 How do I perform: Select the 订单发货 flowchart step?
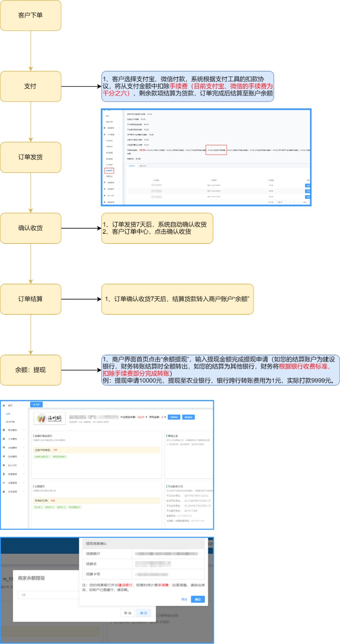click(x=31, y=157)
